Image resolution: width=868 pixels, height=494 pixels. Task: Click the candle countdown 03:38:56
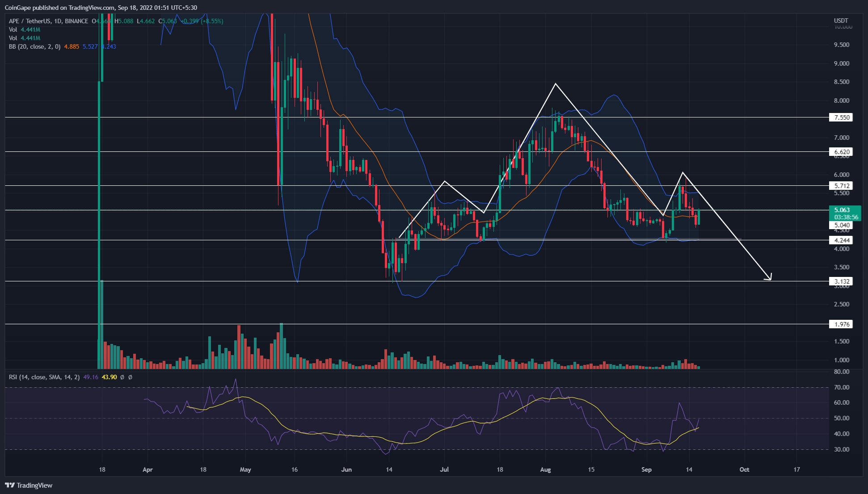click(x=846, y=217)
